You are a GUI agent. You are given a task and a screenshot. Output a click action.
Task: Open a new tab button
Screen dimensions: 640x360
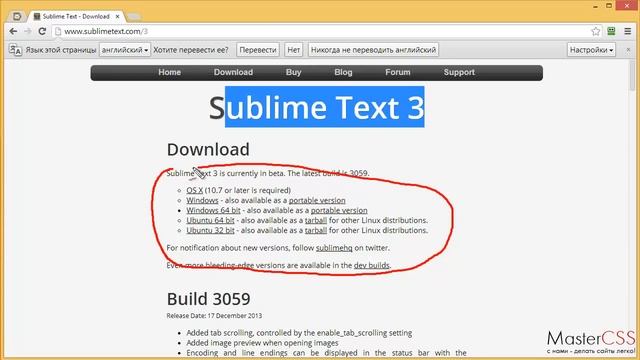coord(134,16)
